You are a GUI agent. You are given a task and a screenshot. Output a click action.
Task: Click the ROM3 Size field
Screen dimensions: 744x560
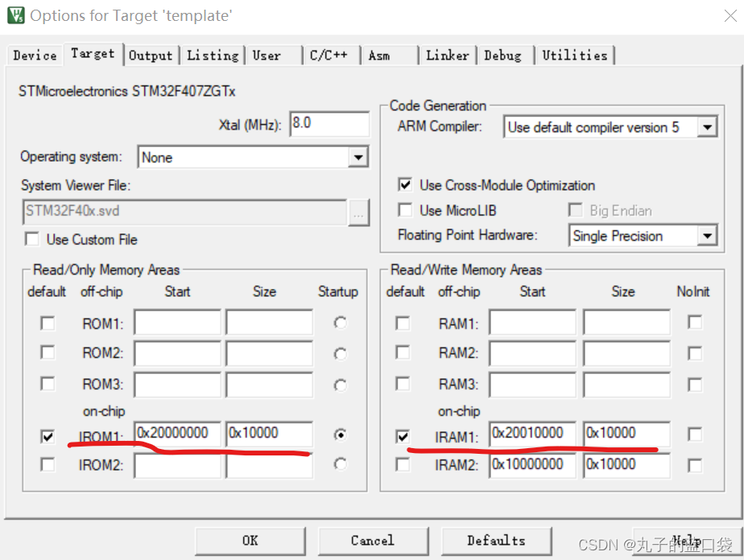(x=270, y=385)
